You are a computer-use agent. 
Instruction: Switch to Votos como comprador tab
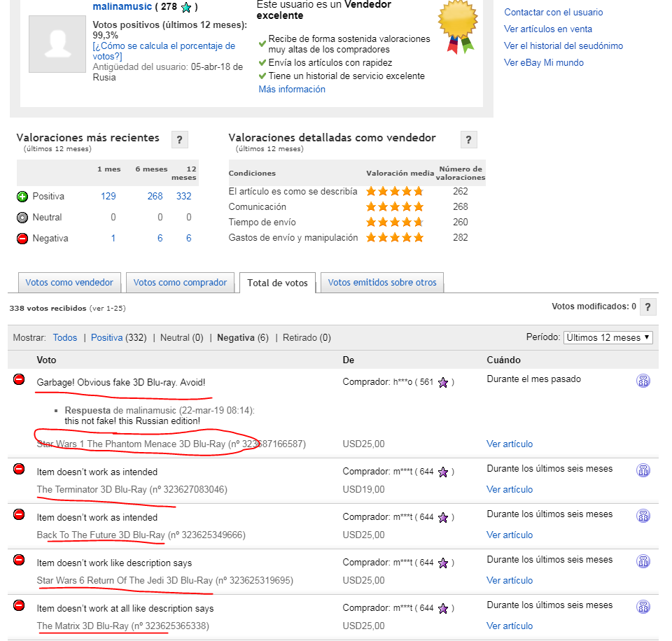[x=180, y=283]
